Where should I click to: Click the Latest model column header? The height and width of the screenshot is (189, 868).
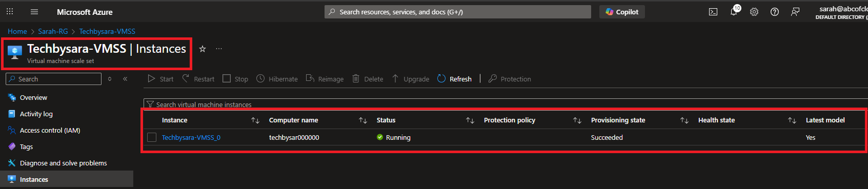(x=825, y=120)
